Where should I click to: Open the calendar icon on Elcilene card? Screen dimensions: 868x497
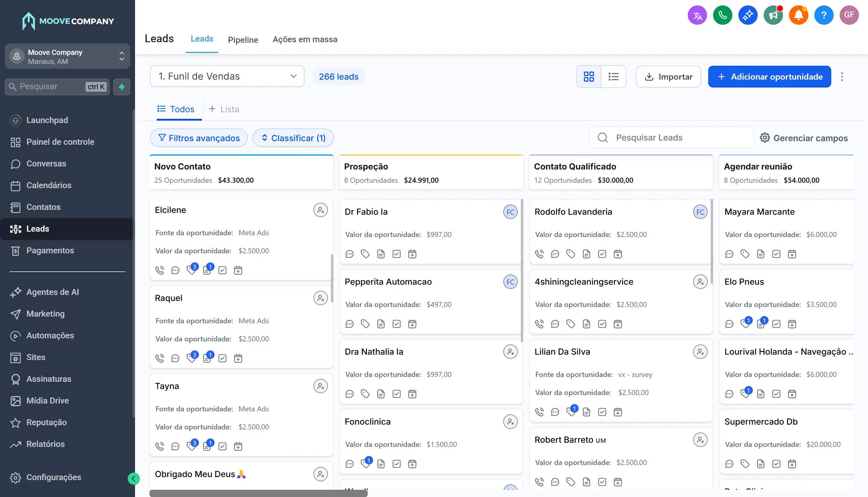coord(238,270)
